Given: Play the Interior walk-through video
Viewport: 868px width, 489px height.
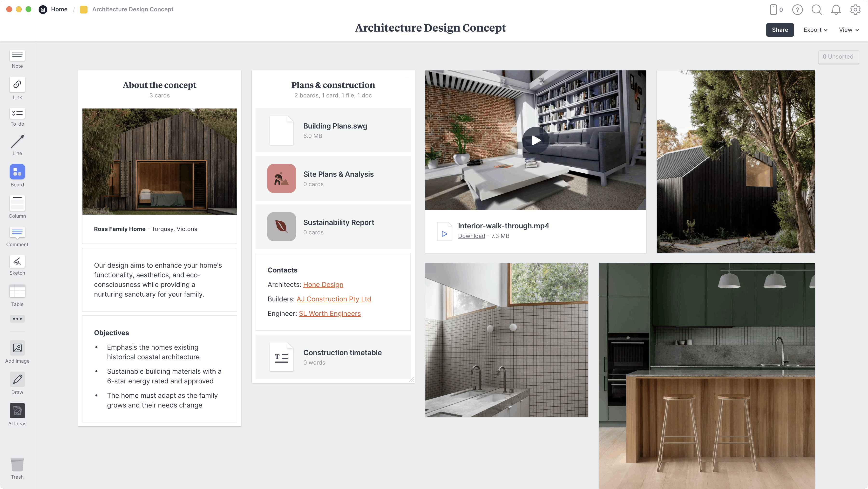Looking at the screenshot, I should (536, 140).
